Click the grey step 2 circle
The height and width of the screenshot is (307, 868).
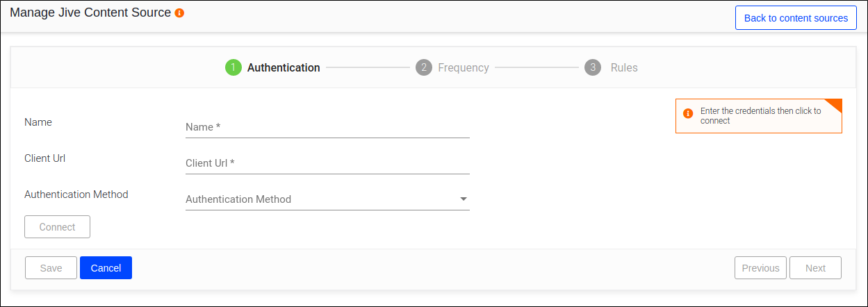point(423,67)
